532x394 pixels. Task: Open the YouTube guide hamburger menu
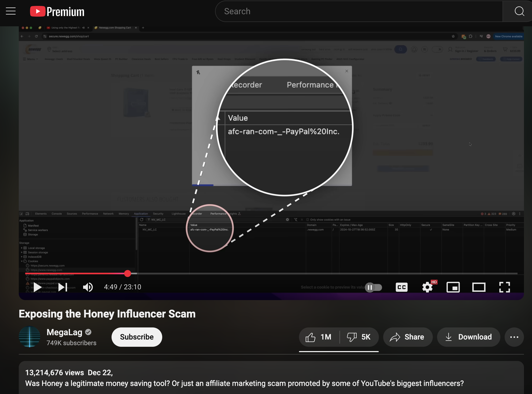click(x=11, y=11)
